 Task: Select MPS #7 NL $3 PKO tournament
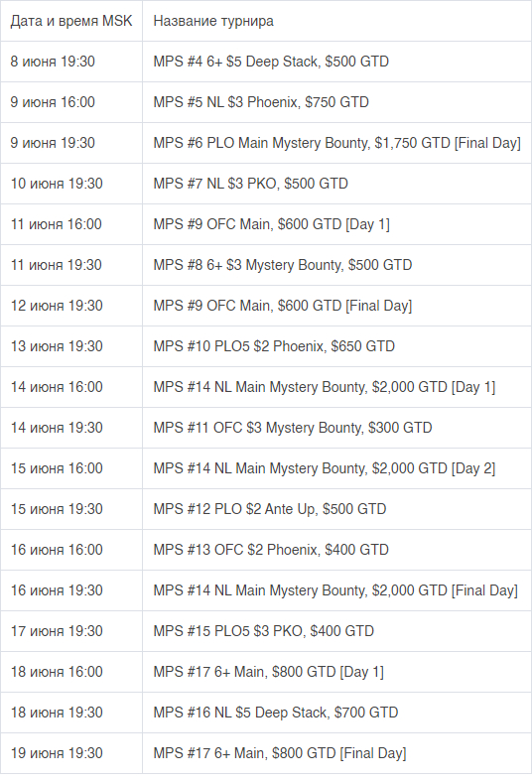pos(250,184)
